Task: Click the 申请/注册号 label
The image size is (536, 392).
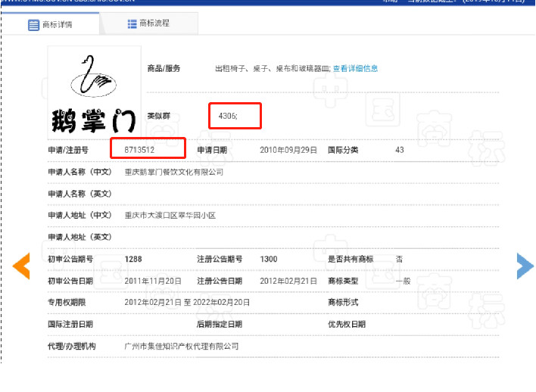Action: point(68,150)
